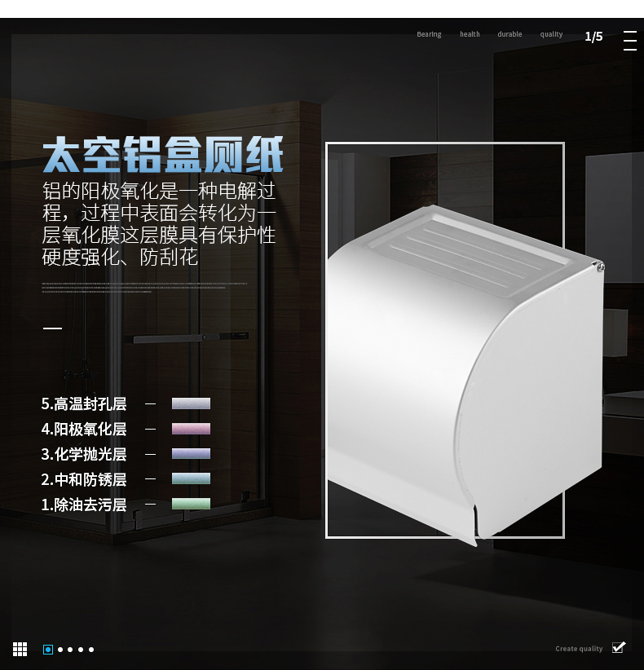Select the first highlighted pagination dot
Screen dimensions: 644x670
click(48, 650)
